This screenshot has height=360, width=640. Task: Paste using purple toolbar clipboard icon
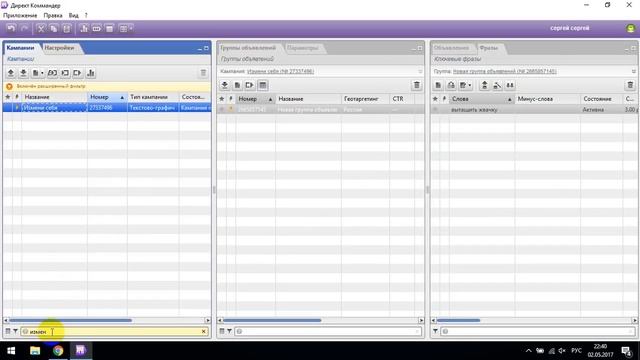(67, 29)
